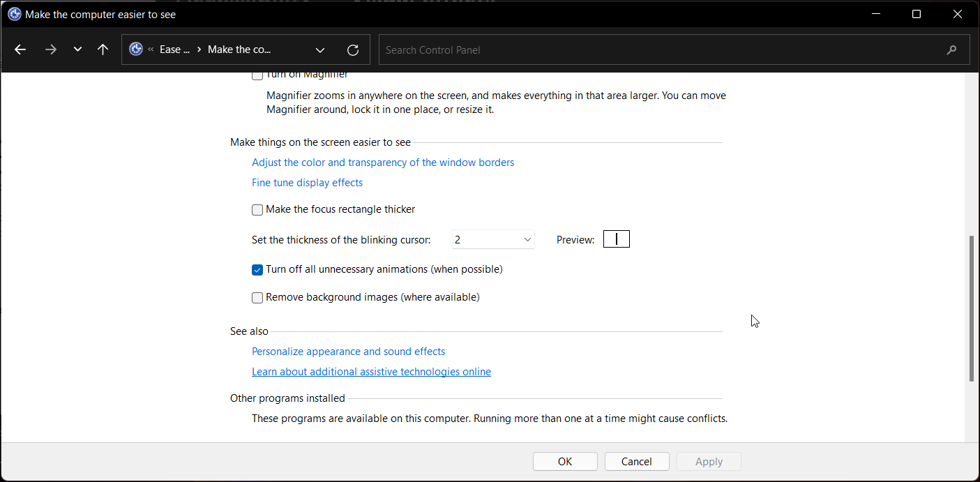Click the Up one level arrow
980x482 pixels.
pyautogui.click(x=103, y=50)
